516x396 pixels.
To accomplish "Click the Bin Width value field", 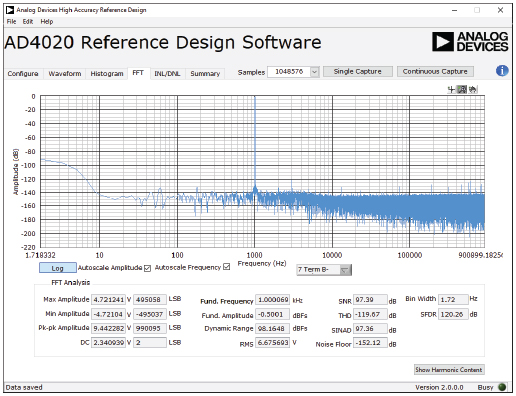I will tap(453, 299).
